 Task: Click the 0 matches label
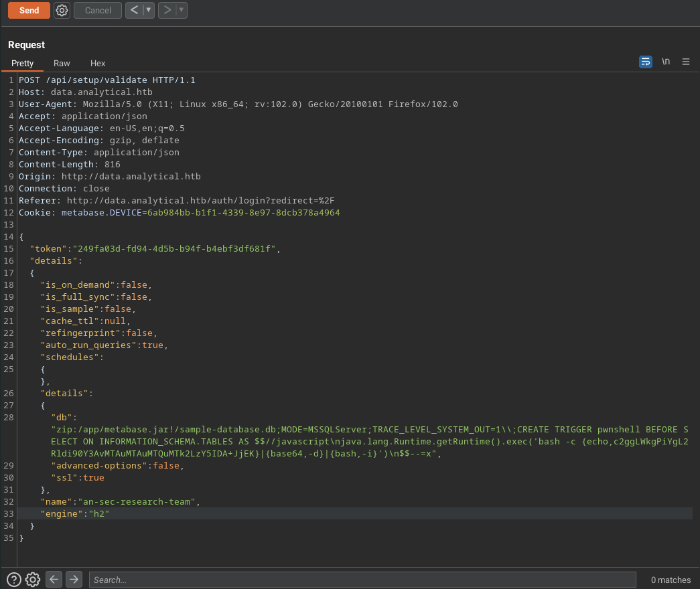click(x=671, y=580)
